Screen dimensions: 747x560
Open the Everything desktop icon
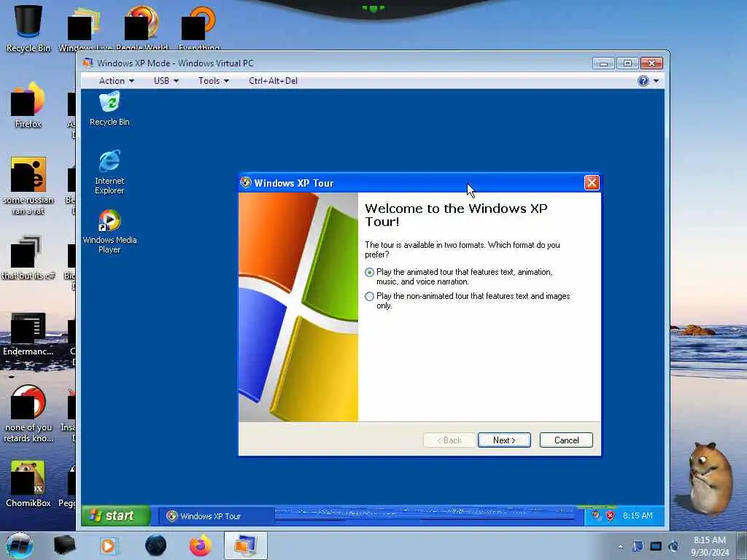pyautogui.click(x=199, y=28)
